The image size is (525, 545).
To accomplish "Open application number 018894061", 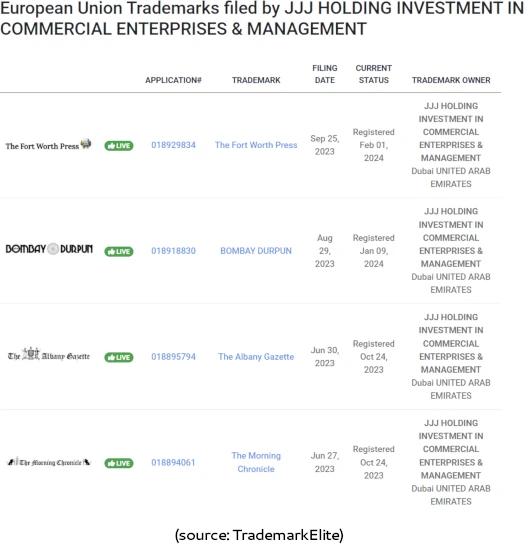I will tap(173, 462).
